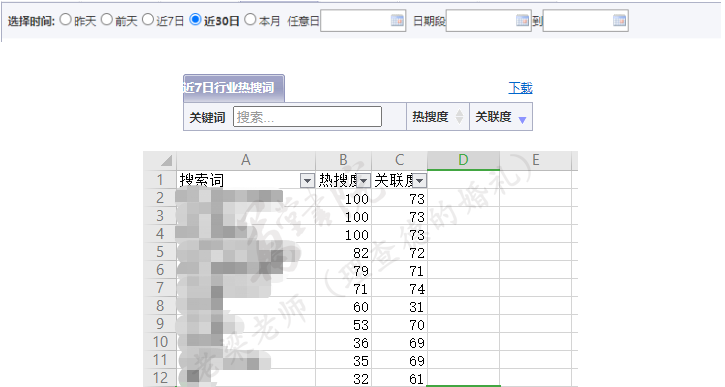Click cell with 热搜度 value 53

[344, 325]
